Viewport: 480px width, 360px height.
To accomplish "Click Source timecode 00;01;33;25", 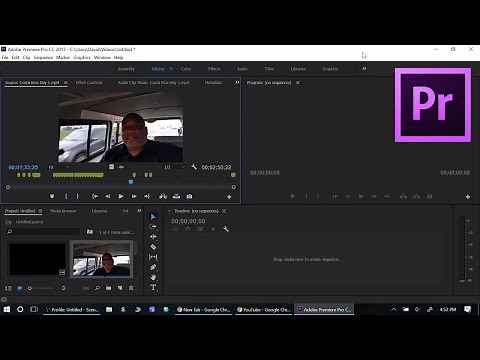I will [23, 167].
